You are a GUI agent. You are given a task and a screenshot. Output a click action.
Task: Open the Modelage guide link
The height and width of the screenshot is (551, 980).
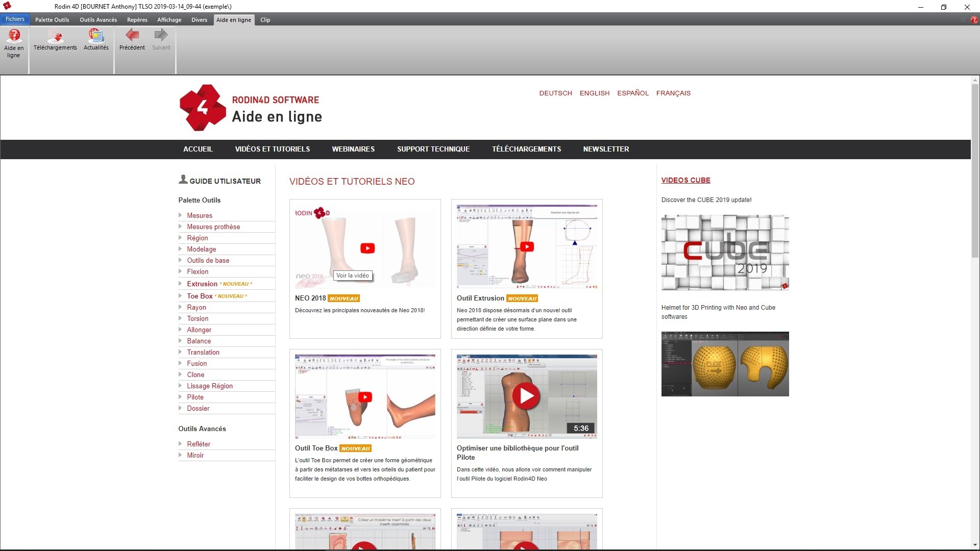202,249
